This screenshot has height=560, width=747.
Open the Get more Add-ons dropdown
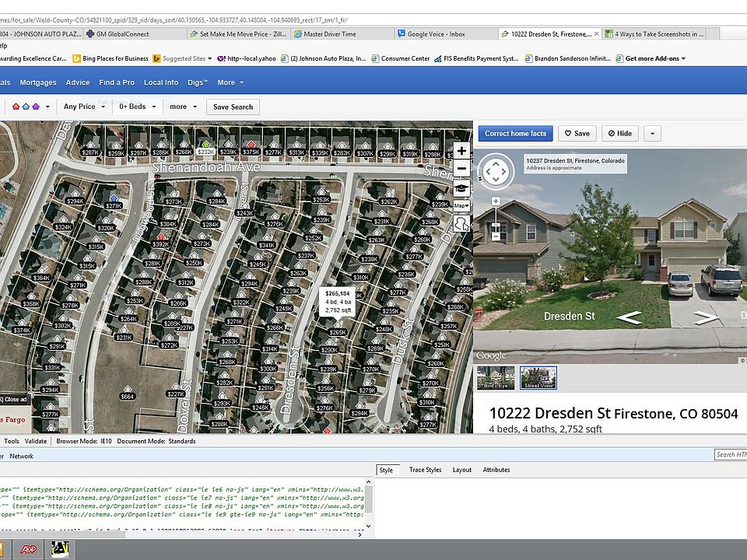point(651,58)
